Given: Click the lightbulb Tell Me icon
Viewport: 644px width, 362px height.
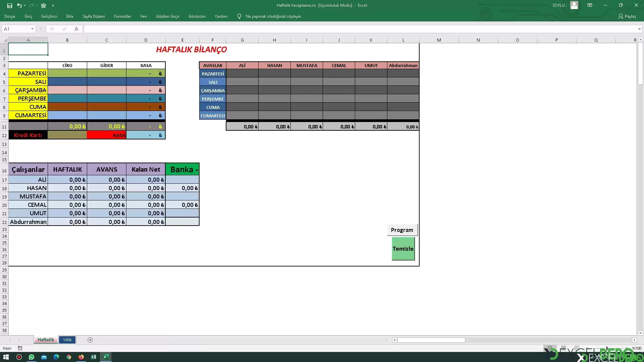Looking at the screenshot, I should click(239, 16).
